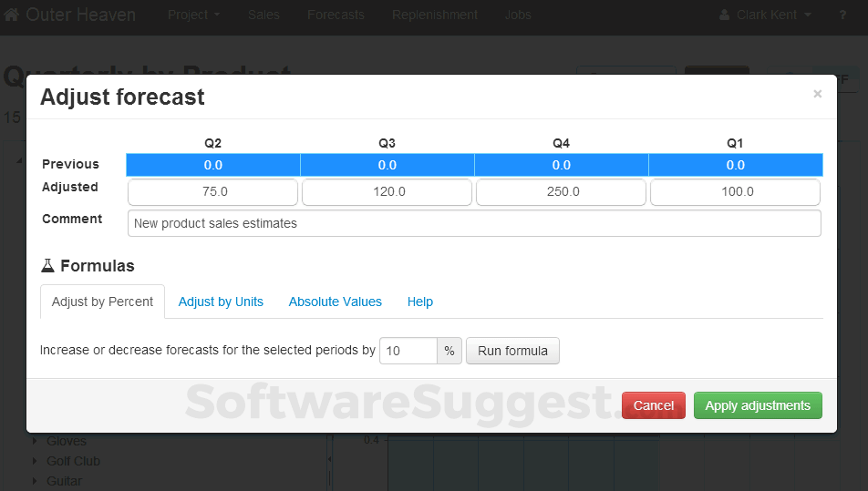The height and width of the screenshot is (491, 868).
Task: Click the percent value input box
Action: point(408,351)
